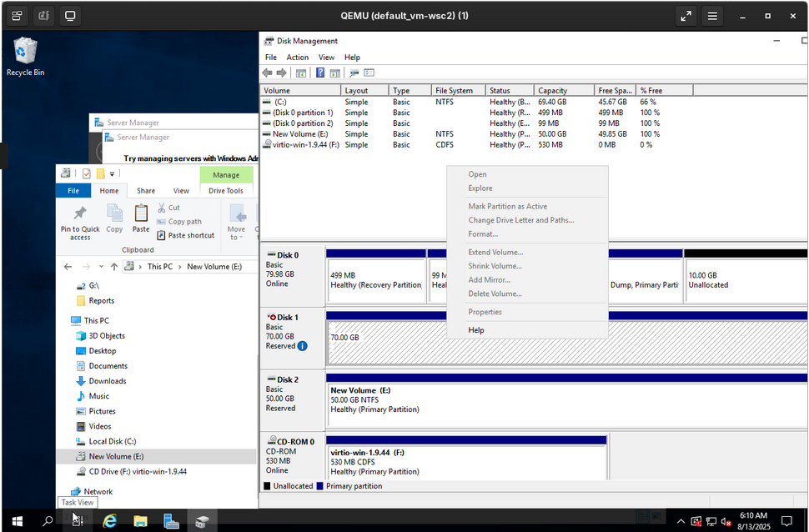
Task: Open the Action menu in Disk Management
Action: point(298,58)
